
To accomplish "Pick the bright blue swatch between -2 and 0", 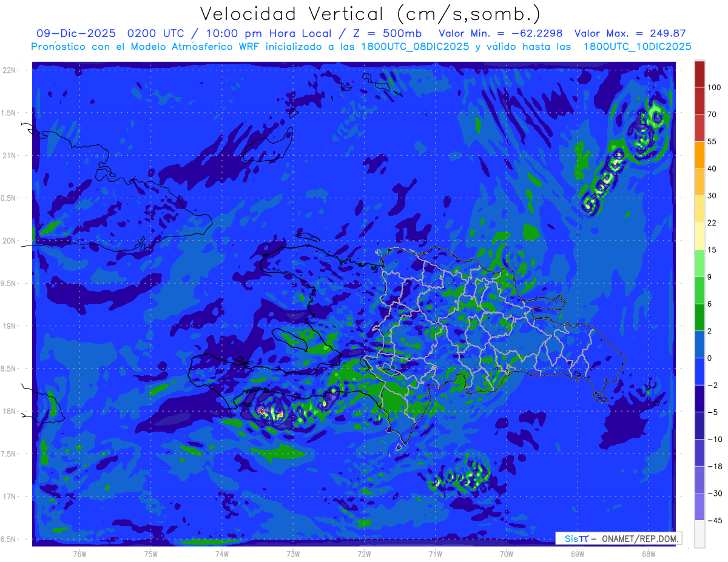I will coord(699,372).
